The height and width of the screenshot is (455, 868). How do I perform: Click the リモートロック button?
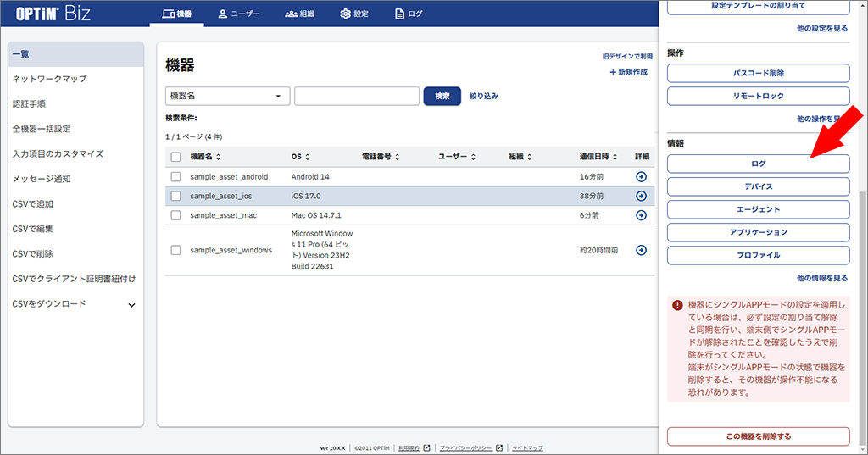coord(759,96)
